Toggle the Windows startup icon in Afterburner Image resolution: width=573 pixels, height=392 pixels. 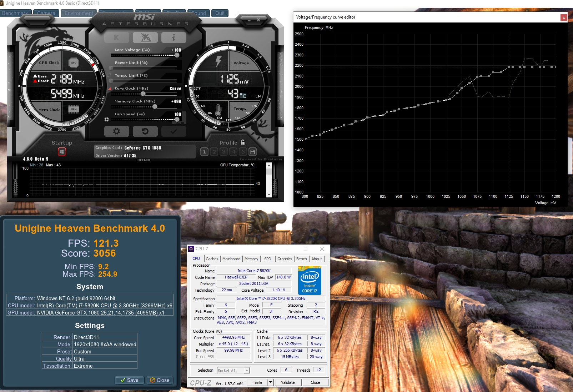tap(62, 152)
